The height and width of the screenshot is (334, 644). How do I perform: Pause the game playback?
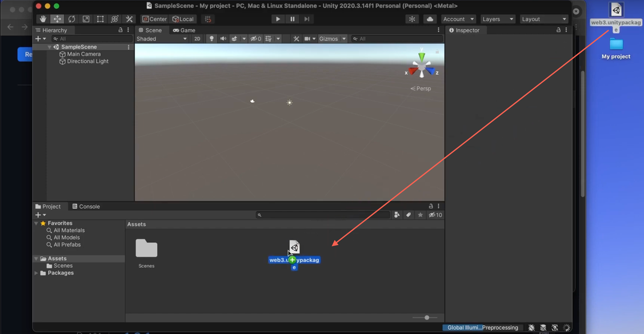pos(292,19)
